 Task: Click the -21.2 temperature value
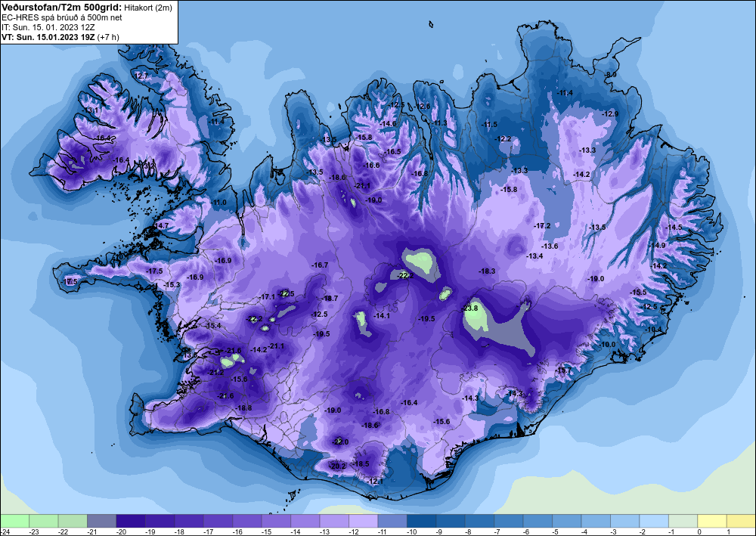[216, 372]
